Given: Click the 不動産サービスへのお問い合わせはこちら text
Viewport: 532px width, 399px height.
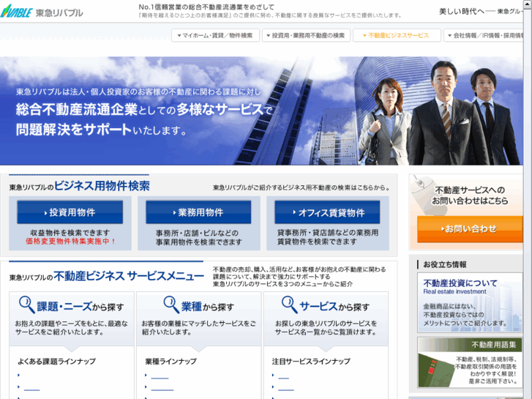Looking at the screenshot, I should 470,195.
